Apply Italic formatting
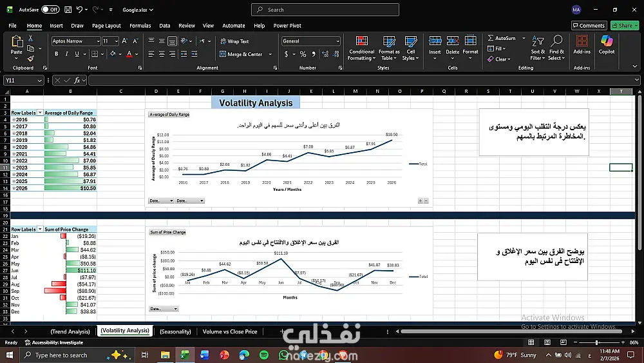 (x=66, y=54)
